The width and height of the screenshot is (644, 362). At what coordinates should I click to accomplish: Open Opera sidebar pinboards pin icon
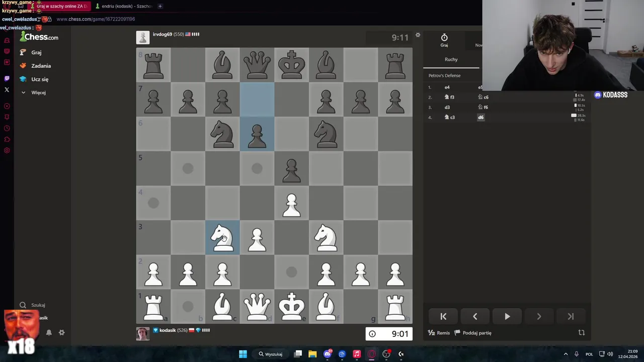(x=7, y=117)
